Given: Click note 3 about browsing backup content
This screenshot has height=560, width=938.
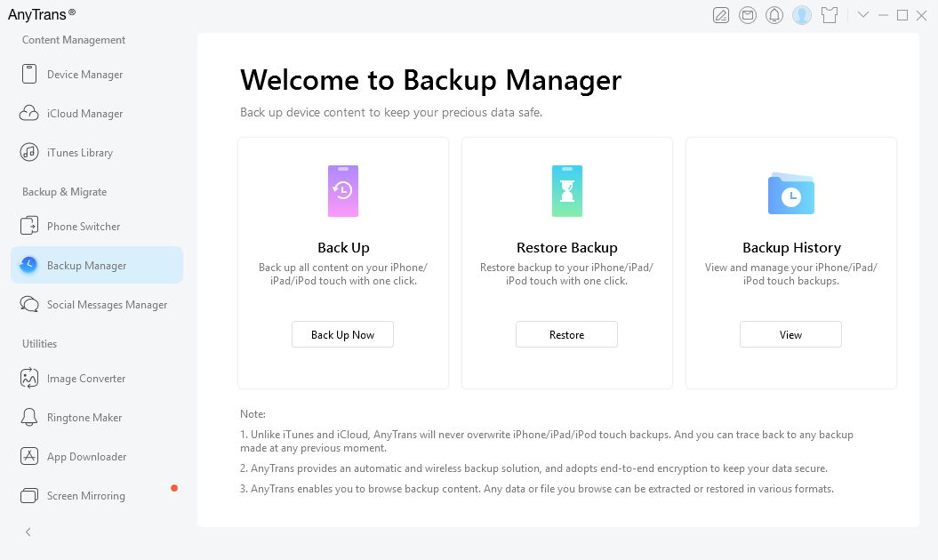Looking at the screenshot, I should 537,489.
